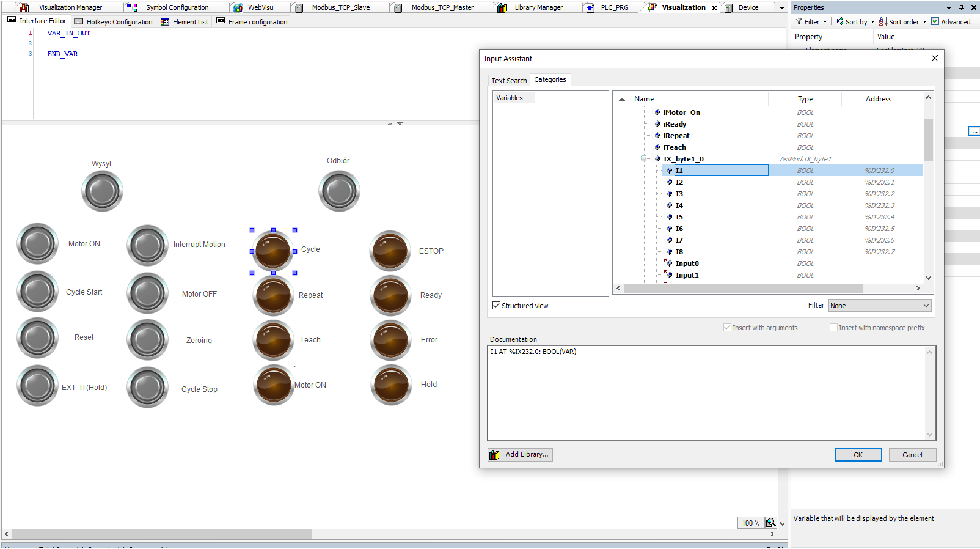Select the iMotor_On variable
This screenshot has height=549, width=980.
(682, 112)
